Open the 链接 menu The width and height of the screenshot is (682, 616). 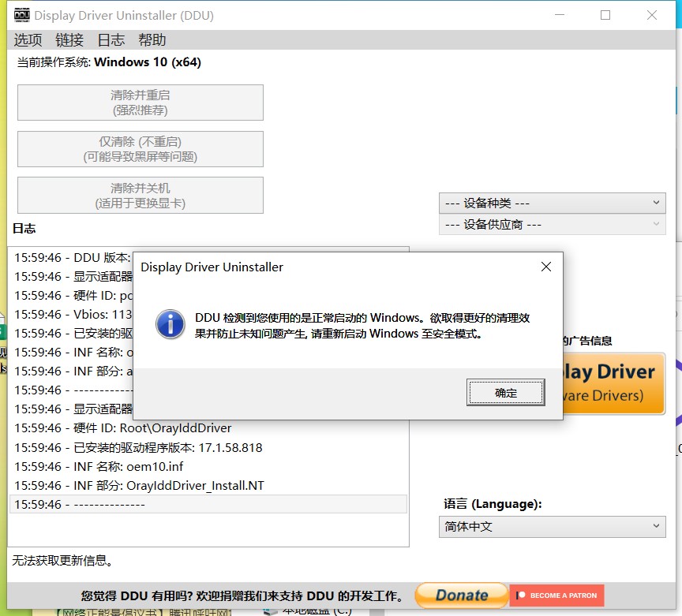[x=69, y=40]
